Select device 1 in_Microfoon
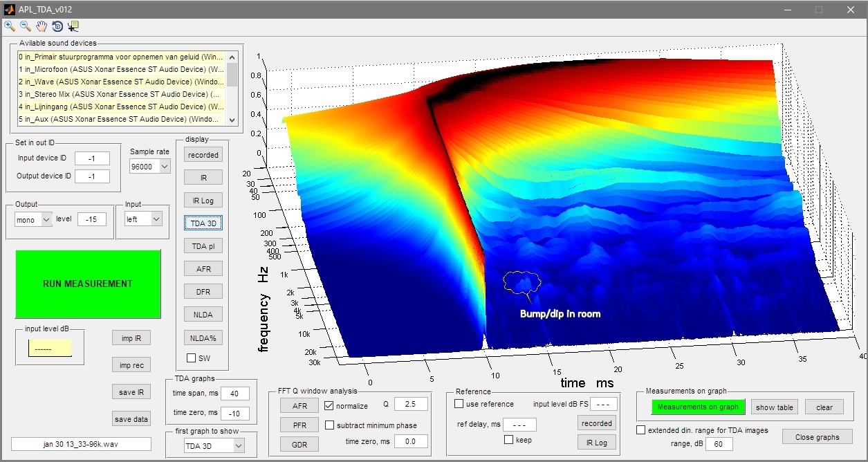 tap(122, 69)
